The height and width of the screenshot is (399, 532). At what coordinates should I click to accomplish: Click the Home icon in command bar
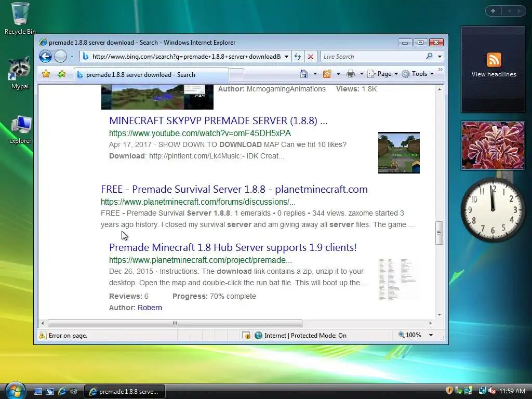304,74
